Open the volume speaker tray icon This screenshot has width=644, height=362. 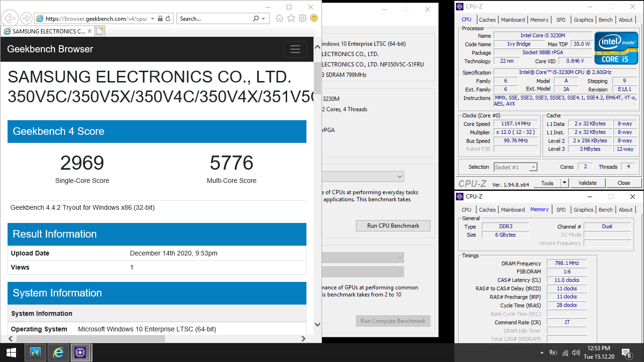click(576, 353)
